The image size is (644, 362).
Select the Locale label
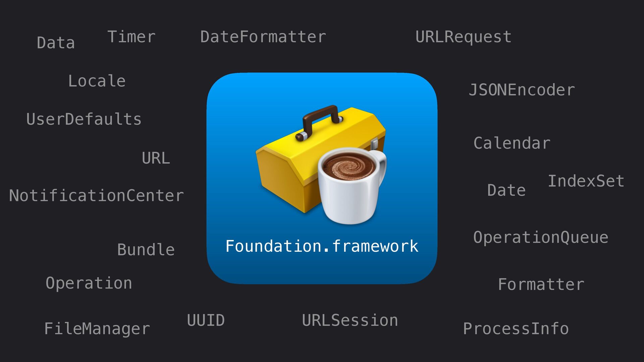pos(97,81)
